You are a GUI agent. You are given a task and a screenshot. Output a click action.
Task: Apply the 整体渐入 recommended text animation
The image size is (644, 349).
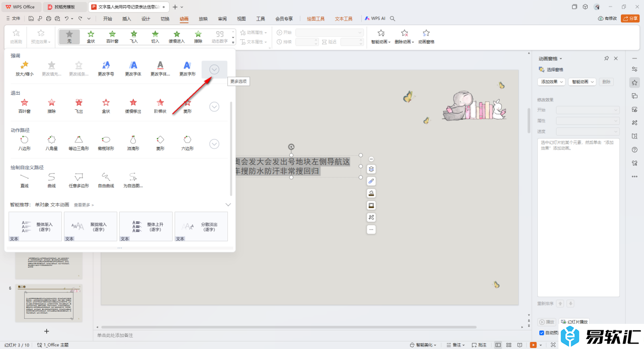35,227
